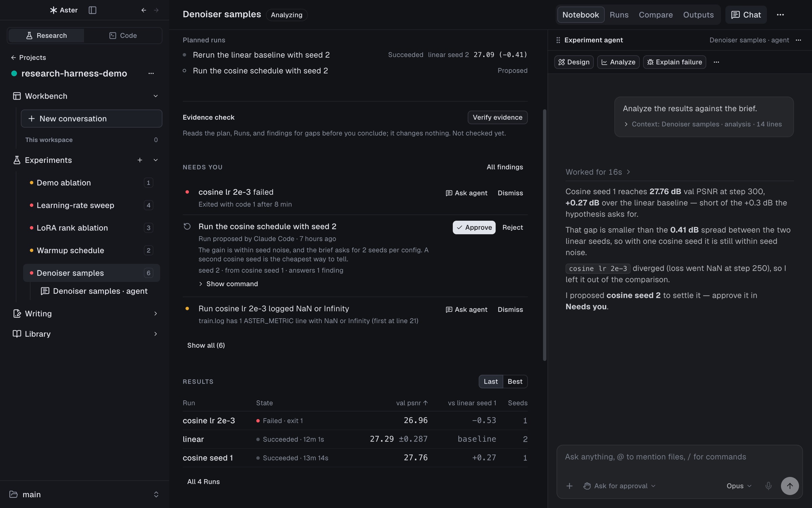Expand the Library section

(x=156, y=334)
